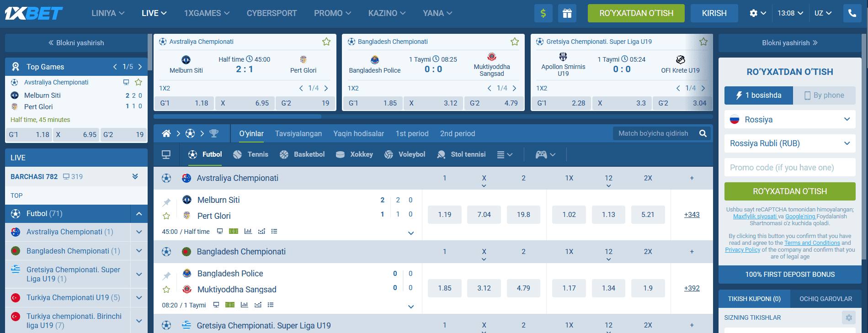Image resolution: width=868 pixels, height=333 pixels.
Task: Open the list icon for Bangladesh Police match
Action: click(271, 305)
